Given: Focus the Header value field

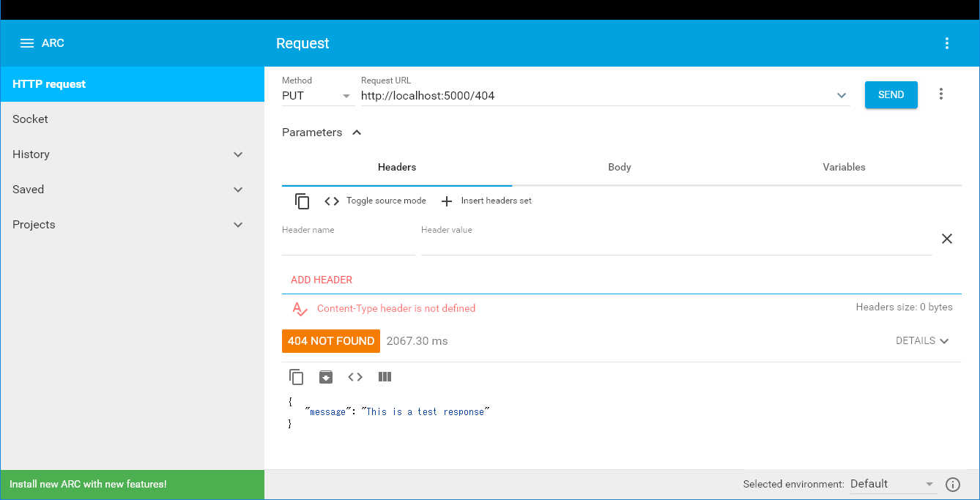Looking at the screenshot, I should (x=677, y=245).
